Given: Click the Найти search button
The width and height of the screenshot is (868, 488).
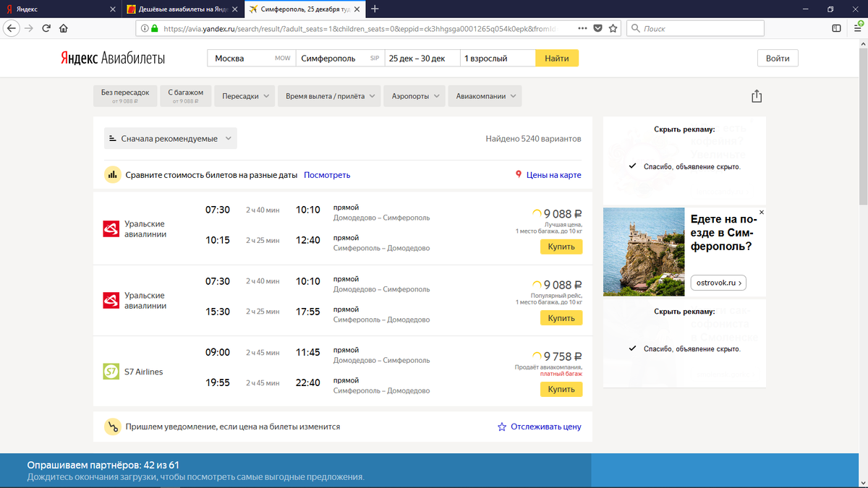Looking at the screenshot, I should [x=557, y=59].
